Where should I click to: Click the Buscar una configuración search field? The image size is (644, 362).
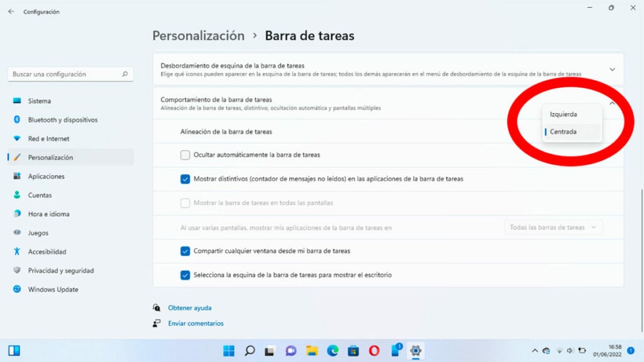coord(66,74)
